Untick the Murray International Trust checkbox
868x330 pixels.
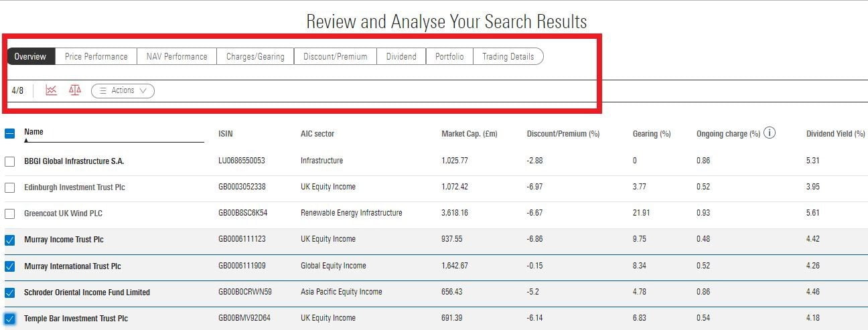tap(10, 266)
